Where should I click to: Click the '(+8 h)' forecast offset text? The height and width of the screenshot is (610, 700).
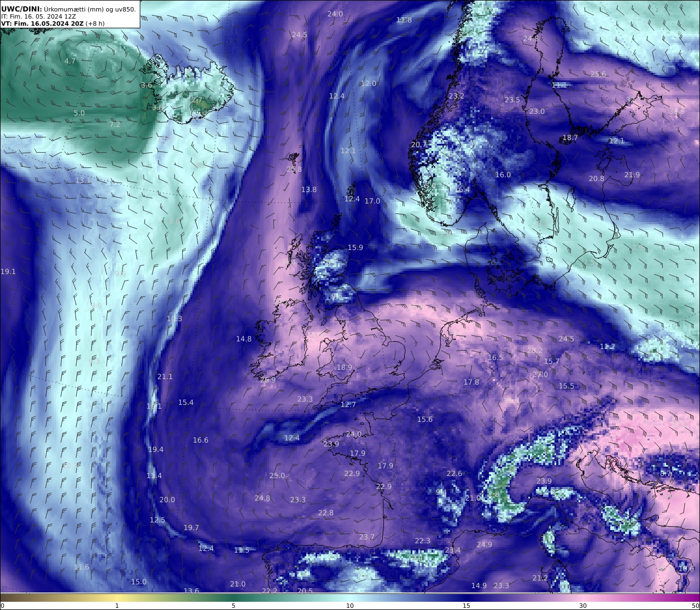pos(95,24)
